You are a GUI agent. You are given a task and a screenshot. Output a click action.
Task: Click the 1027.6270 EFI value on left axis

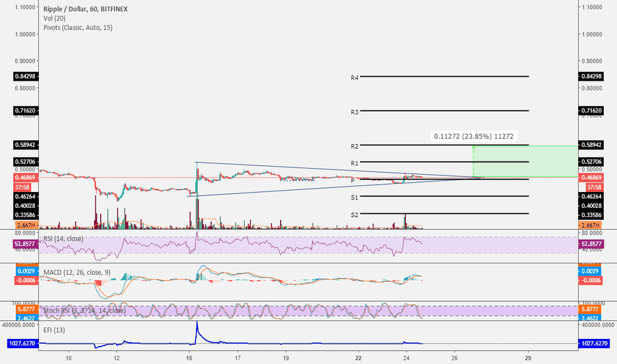click(23, 343)
